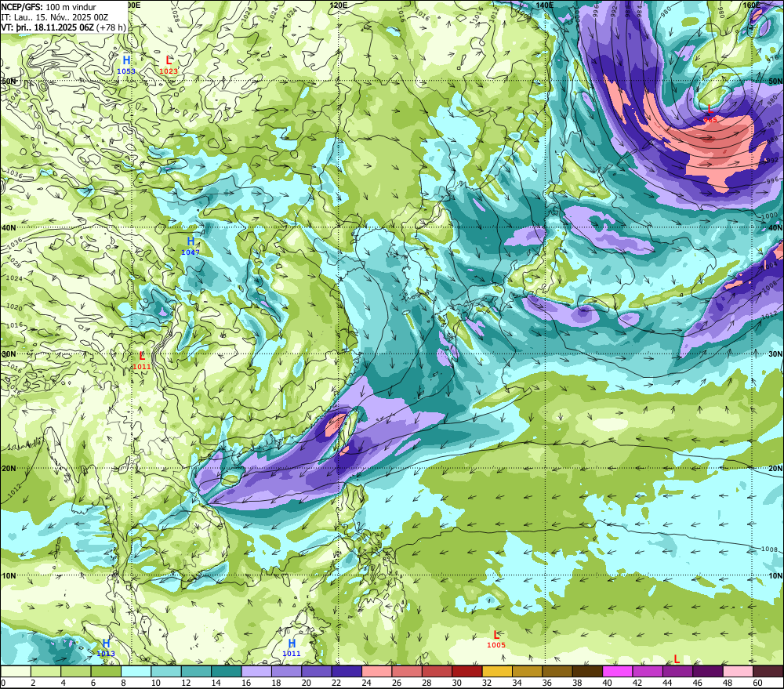Viewport: 784px width, 689px height.
Task: Click the light pink 48–60 legend swatch
Action: coord(738,671)
